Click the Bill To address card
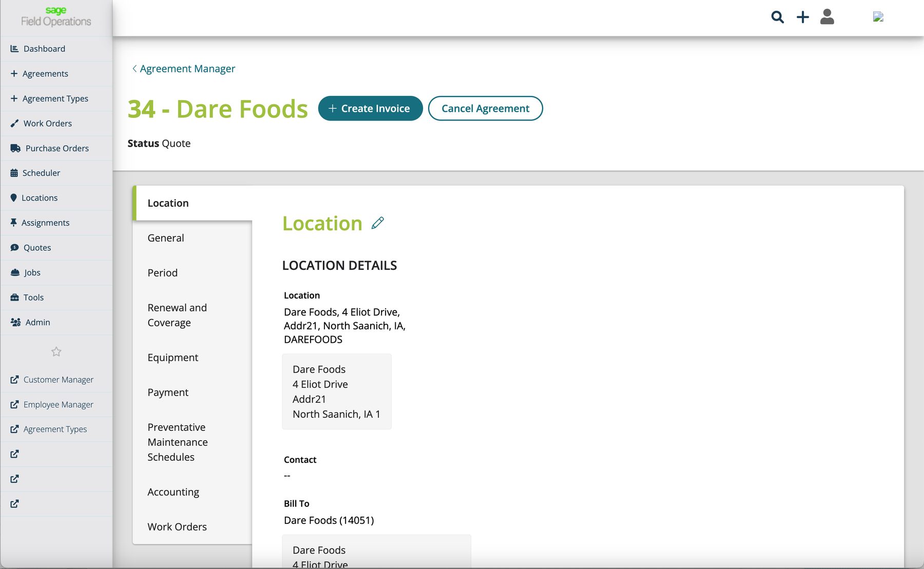This screenshot has height=569, width=924. 376,552
